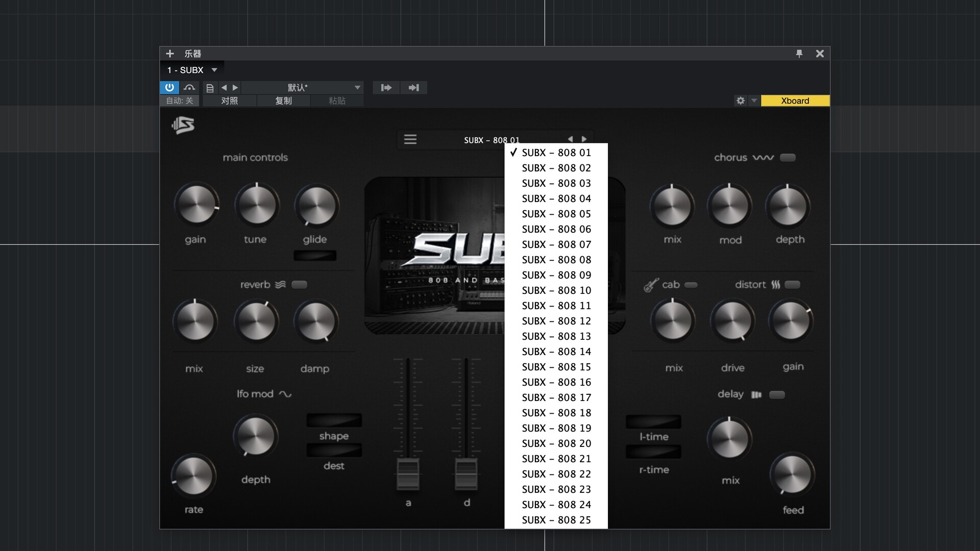Toggle the reverb effect switch

coord(299,284)
